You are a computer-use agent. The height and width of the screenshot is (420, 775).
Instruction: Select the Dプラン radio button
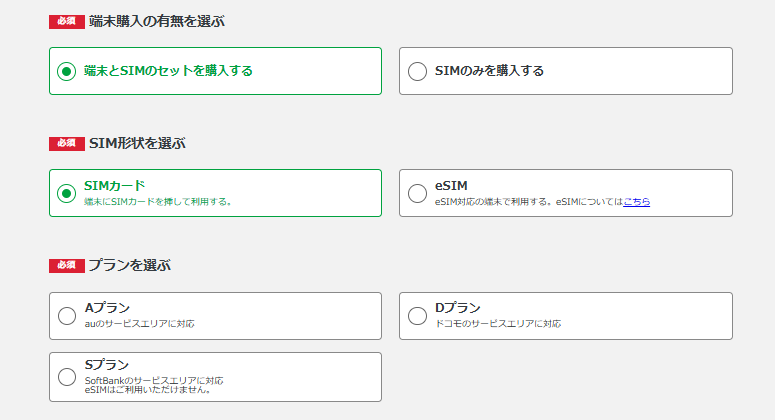(x=417, y=316)
